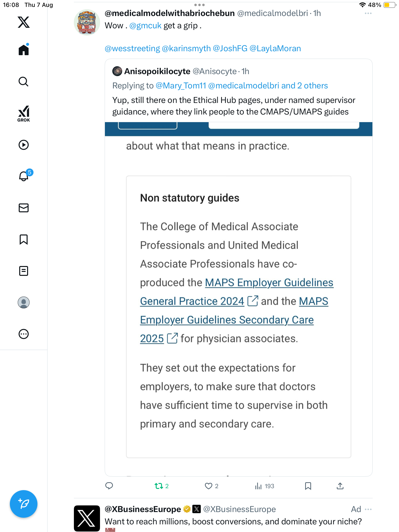Image resolution: width=399 pixels, height=532 pixels.
Task: Open Bookmarks in the sidebar
Action: [x=24, y=239]
